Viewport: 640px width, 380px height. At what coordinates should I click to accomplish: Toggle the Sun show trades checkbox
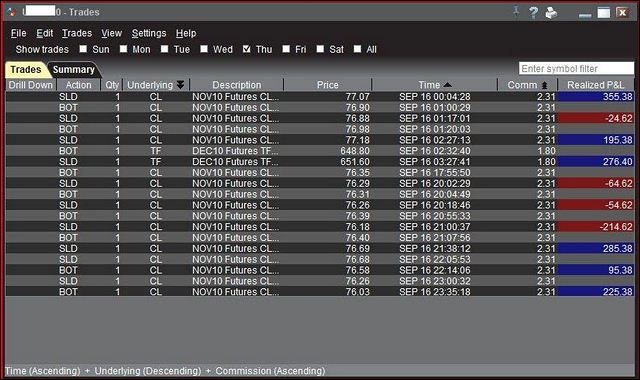pyautogui.click(x=83, y=49)
